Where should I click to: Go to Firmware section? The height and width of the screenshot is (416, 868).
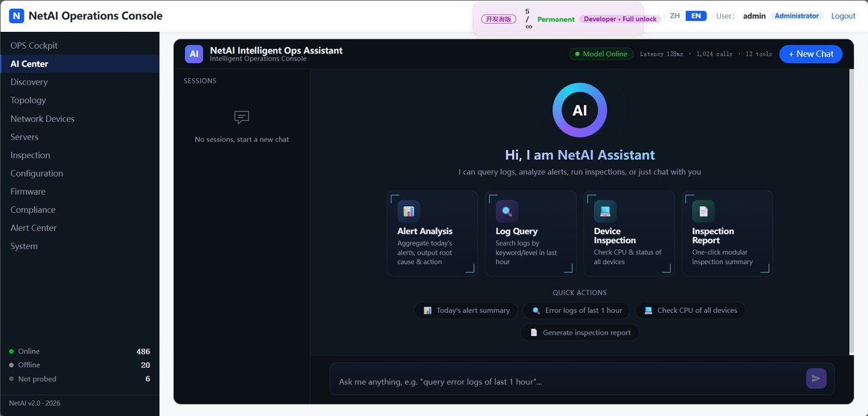[80, 192]
